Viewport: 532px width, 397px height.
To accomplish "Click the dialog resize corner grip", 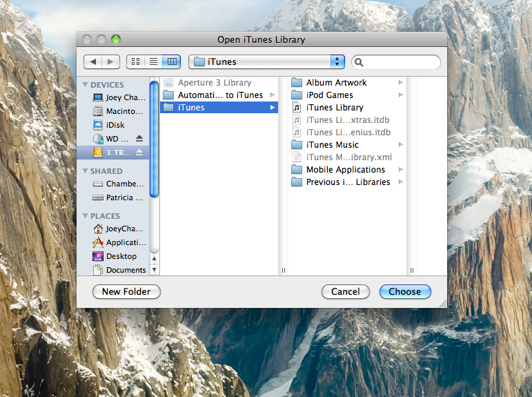I will pyautogui.click(x=443, y=304).
